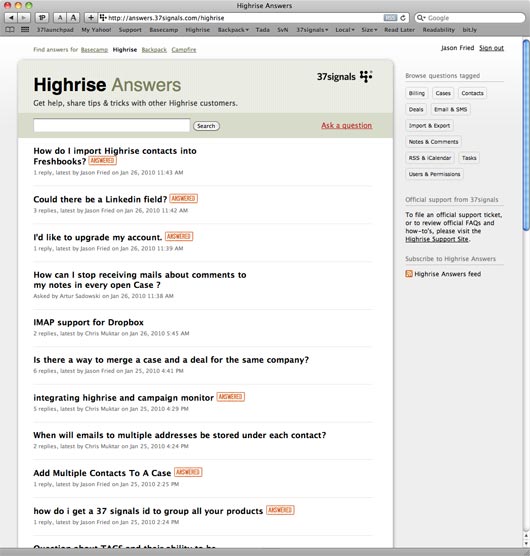Increase text size with large A button
The width and height of the screenshot is (530, 556).
click(x=73, y=17)
